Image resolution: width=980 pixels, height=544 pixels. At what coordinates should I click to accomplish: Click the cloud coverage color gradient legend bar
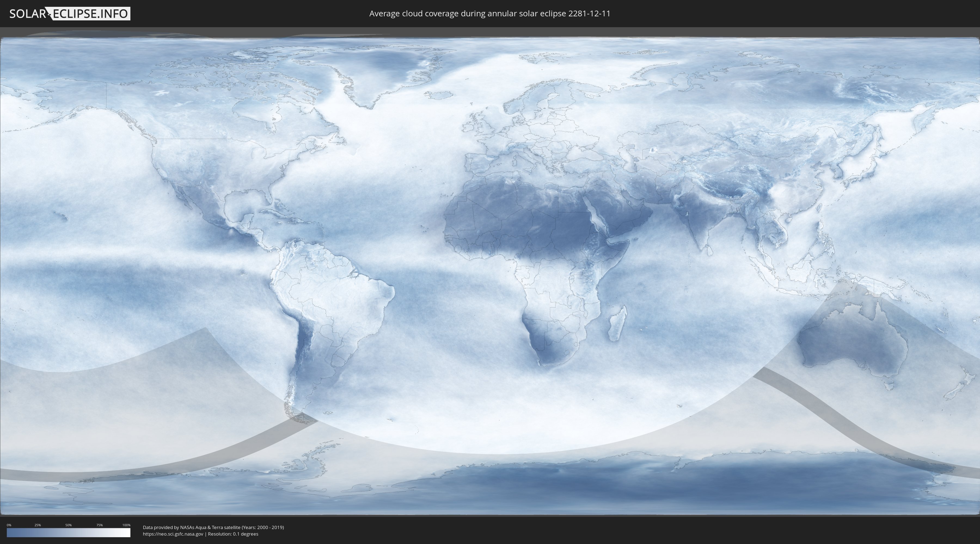(x=69, y=533)
